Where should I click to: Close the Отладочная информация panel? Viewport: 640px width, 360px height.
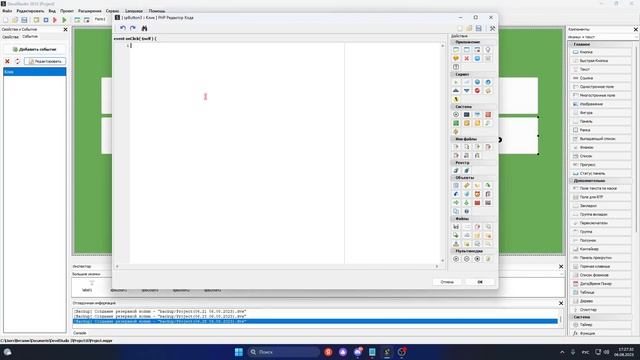(561, 303)
